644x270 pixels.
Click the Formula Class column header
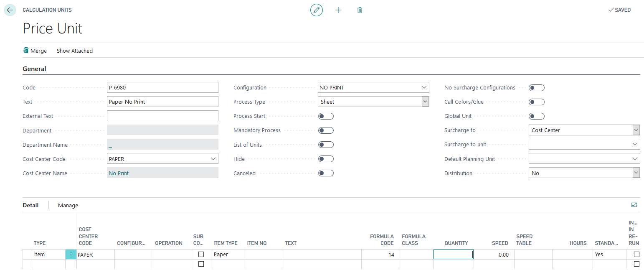point(414,239)
